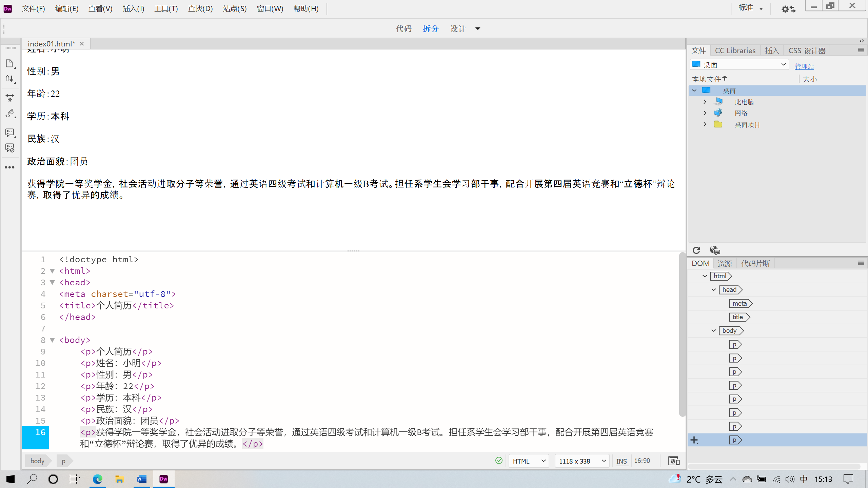Open the customize toolbar ellipsis icon

pyautogui.click(x=10, y=167)
